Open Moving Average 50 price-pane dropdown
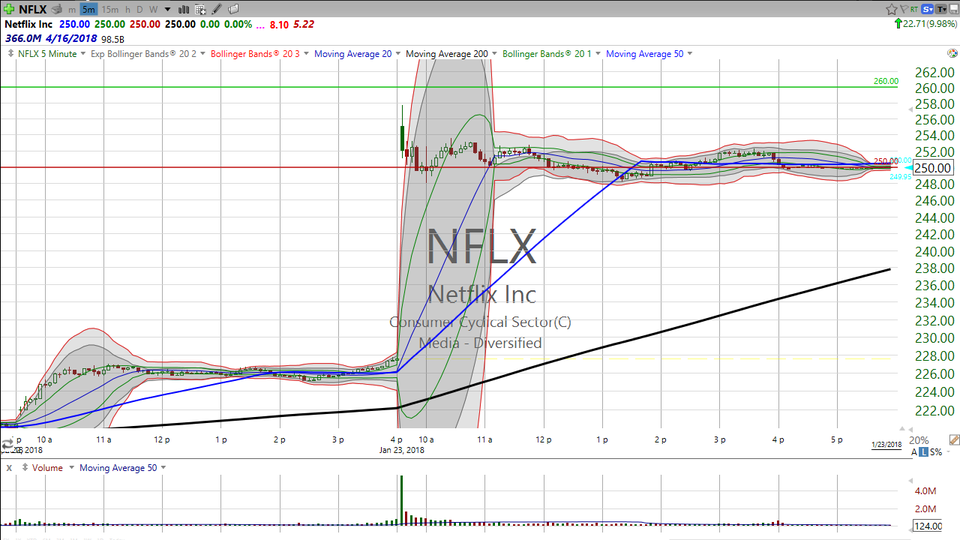The width and height of the screenshot is (960, 540). click(x=689, y=54)
